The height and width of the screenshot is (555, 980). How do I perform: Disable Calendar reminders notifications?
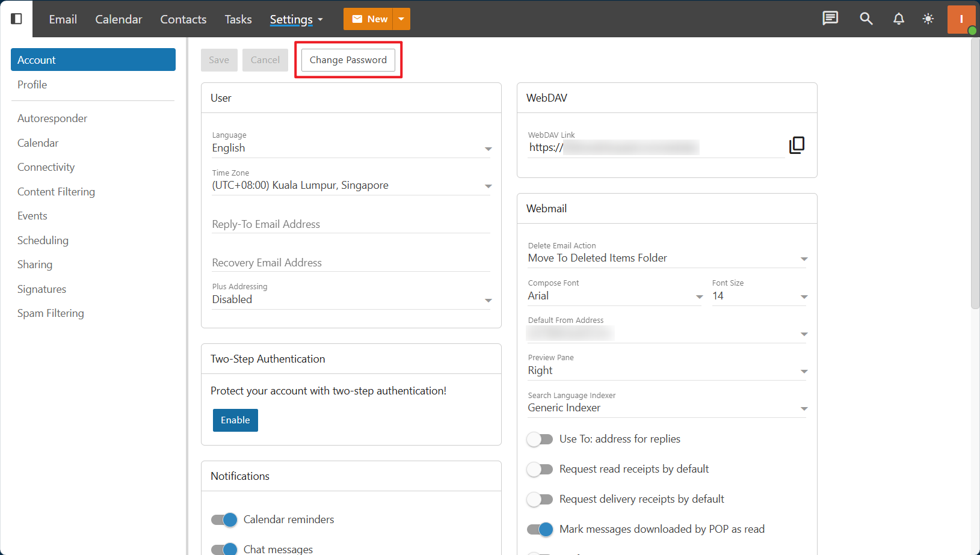pos(224,520)
